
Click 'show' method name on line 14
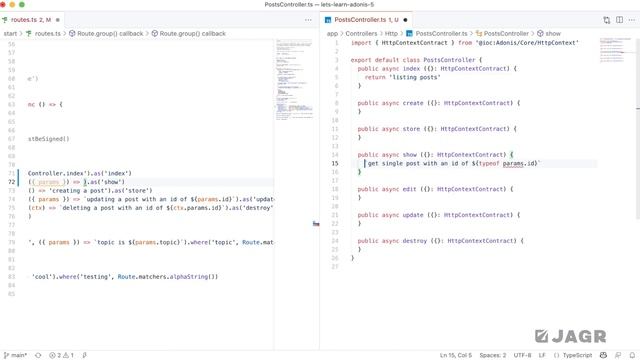[x=409, y=155]
